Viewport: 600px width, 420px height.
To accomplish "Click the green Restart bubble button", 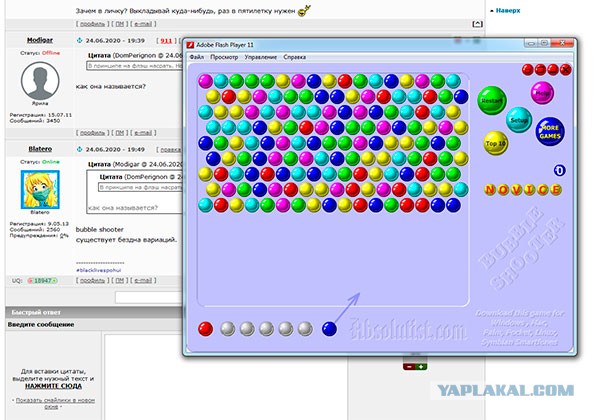I will [492, 100].
